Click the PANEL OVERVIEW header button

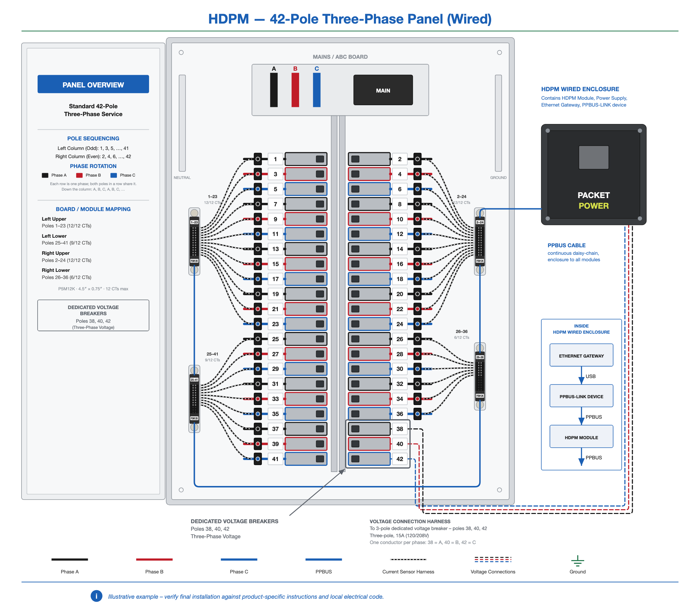pos(93,84)
